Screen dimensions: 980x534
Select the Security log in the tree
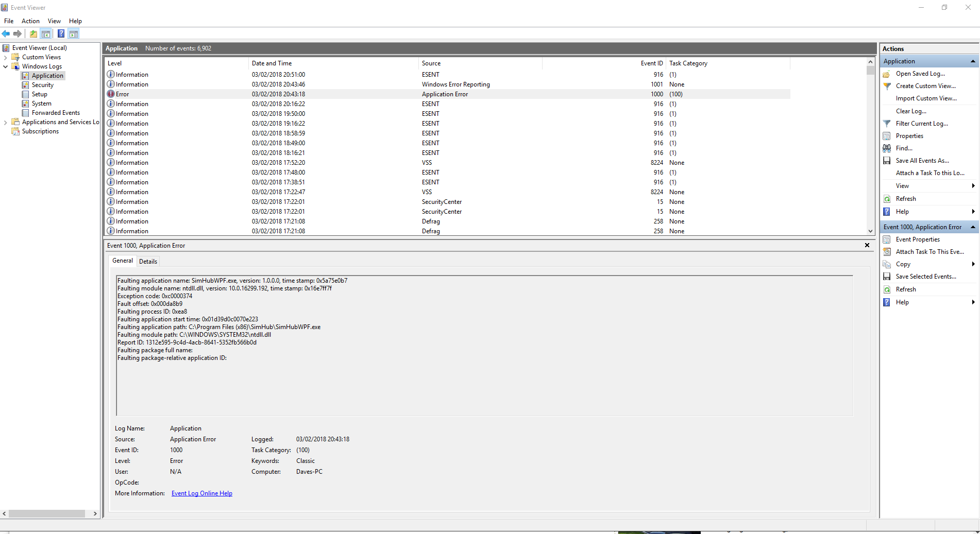coord(43,84)
